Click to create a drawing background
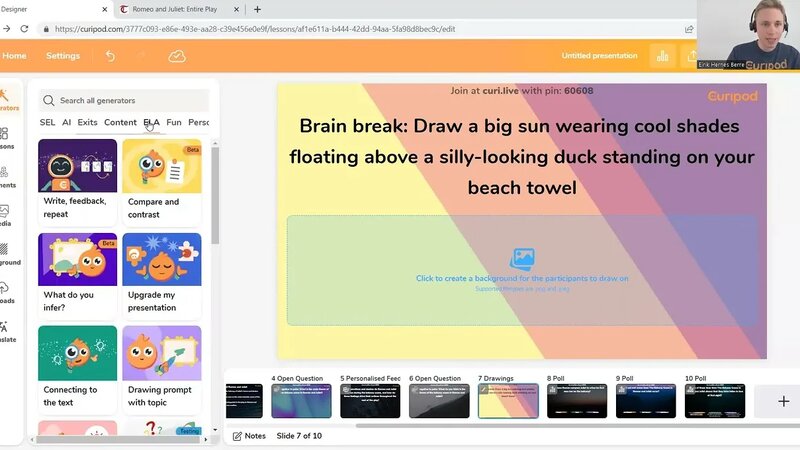The width and height of the screenshot is (800, 450). 522,279
